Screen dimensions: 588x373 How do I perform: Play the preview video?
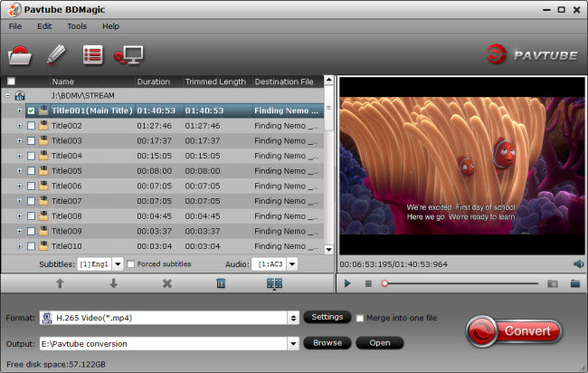pyautogui.click(x=347, y=283)
